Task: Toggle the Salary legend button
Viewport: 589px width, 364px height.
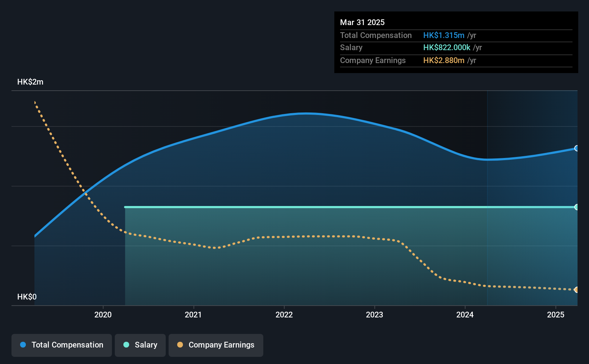Action: point(140,345)
